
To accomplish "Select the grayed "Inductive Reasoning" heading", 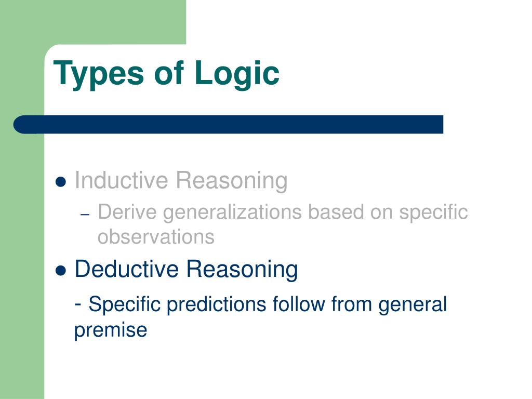I will (x=181, y=180).
